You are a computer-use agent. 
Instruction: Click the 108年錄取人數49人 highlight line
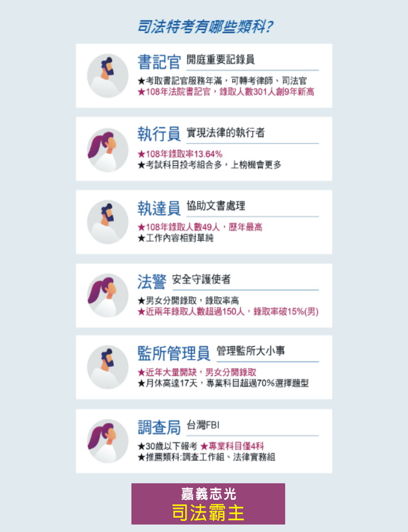point(200,227)
